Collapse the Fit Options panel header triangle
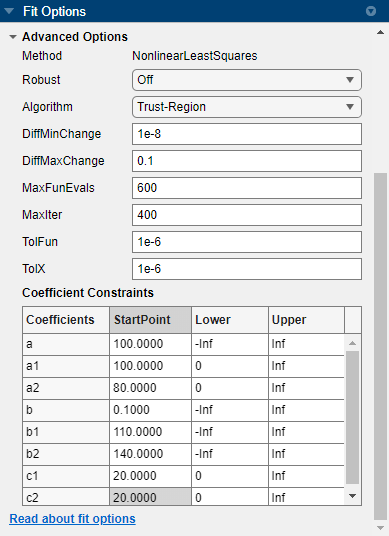Screen dimensions: 389x536 tap(9, 11)
